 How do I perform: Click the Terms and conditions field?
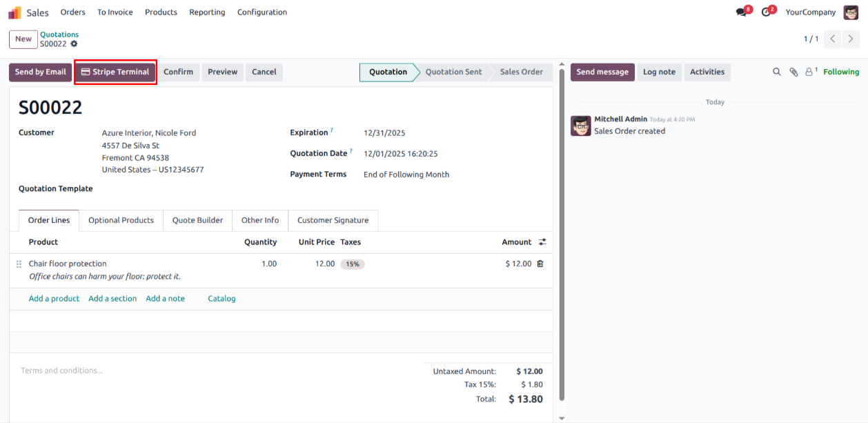pos(62,371)
